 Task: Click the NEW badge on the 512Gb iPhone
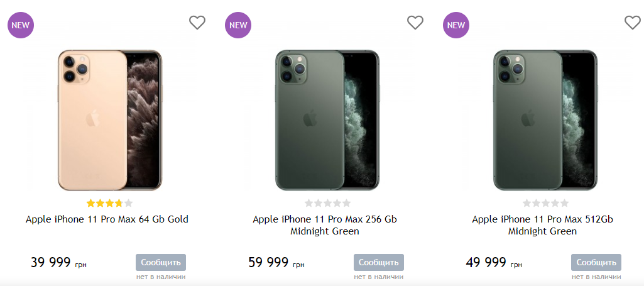coord(456,25)
